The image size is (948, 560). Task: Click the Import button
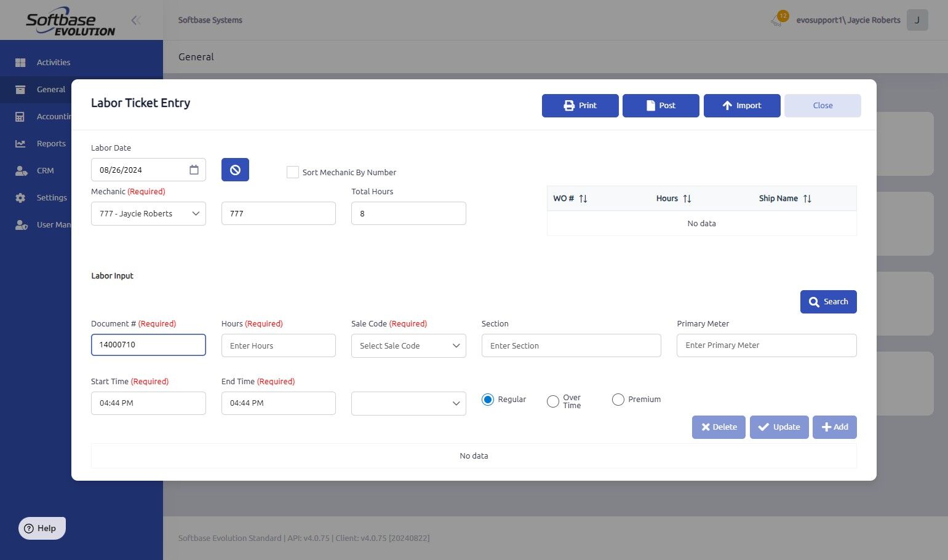(742, 106)
